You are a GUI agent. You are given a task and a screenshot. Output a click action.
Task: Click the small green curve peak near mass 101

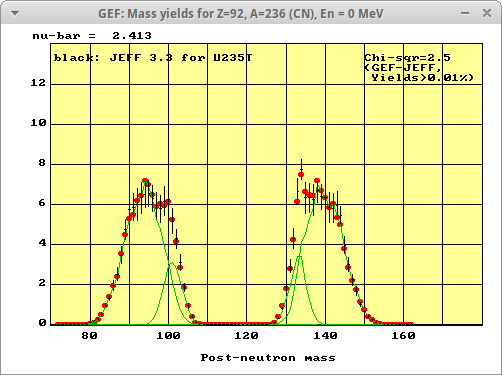coord(172,263)
